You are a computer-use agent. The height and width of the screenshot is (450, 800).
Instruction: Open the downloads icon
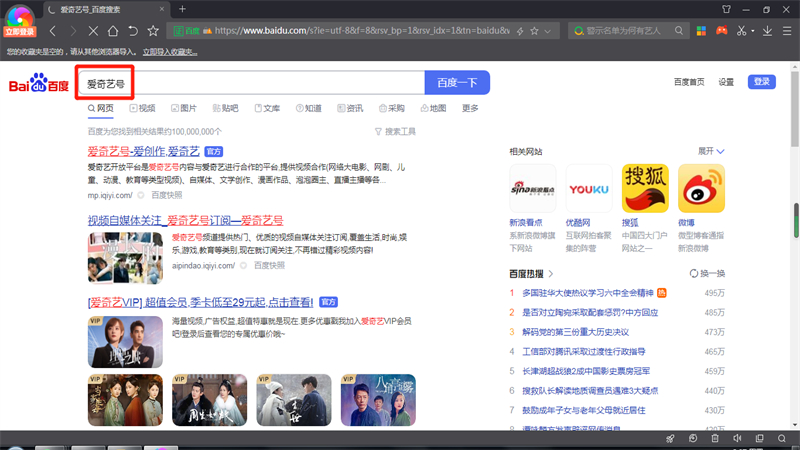tap(767, 31)
